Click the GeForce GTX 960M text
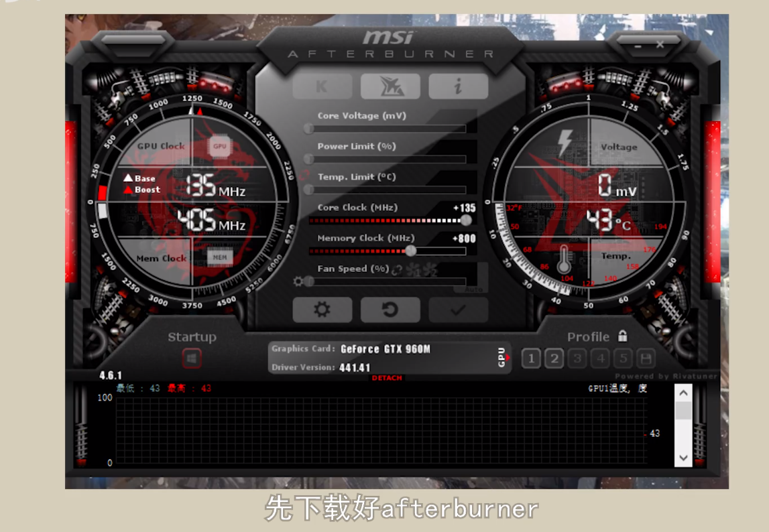The image size is (769, 532). click(386, 349)
